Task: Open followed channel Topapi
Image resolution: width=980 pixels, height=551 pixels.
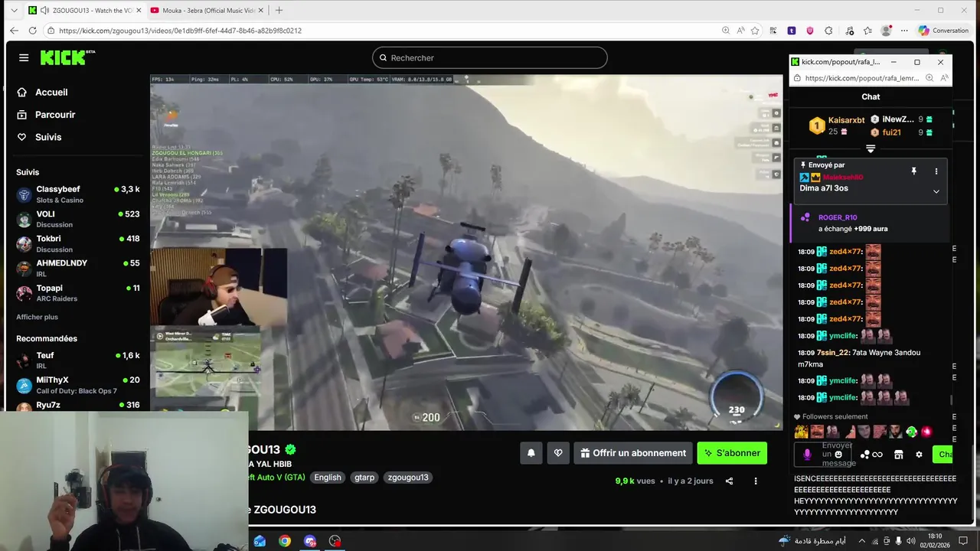Action: pos(77,293)
